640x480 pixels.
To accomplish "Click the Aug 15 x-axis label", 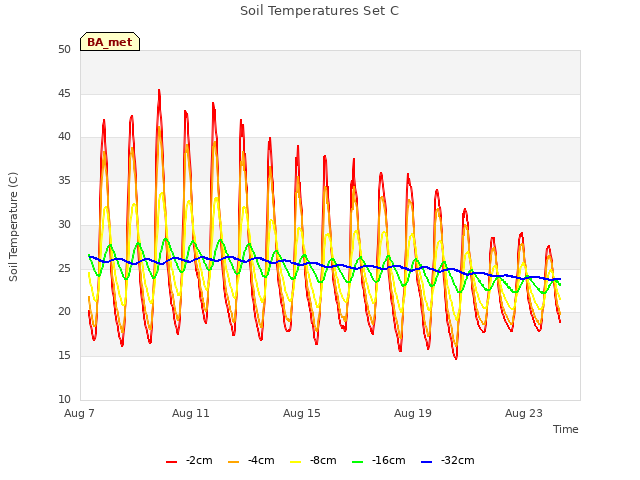I will coord(302,413).
